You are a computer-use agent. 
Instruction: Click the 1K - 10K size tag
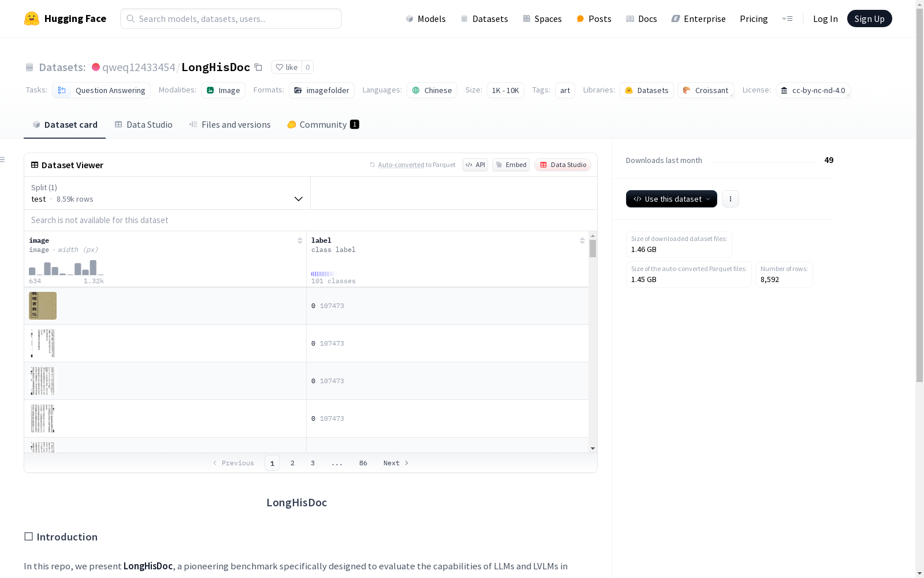tap(505, 90)
